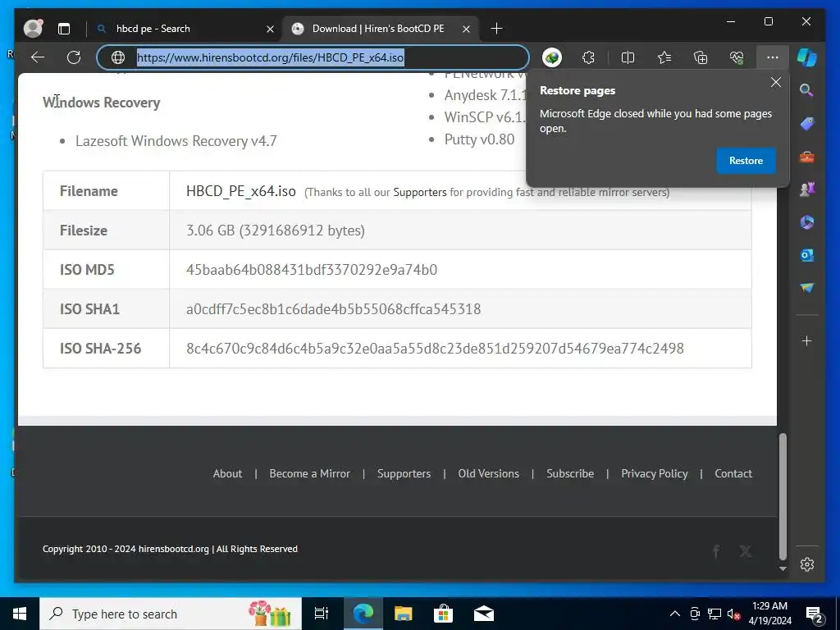Open the Extensions puzzle icon
The height and width of the screenshot is (630, 840).
click(588, 57)
